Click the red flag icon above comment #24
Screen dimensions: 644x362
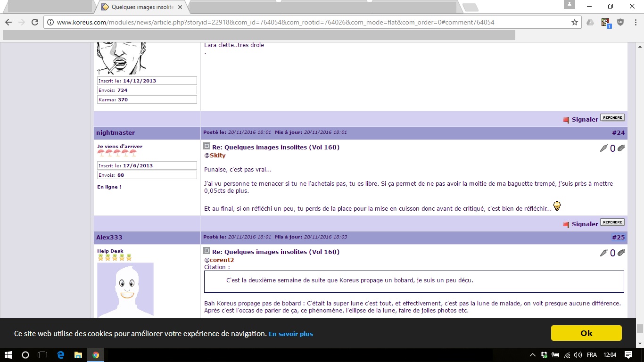566,120
